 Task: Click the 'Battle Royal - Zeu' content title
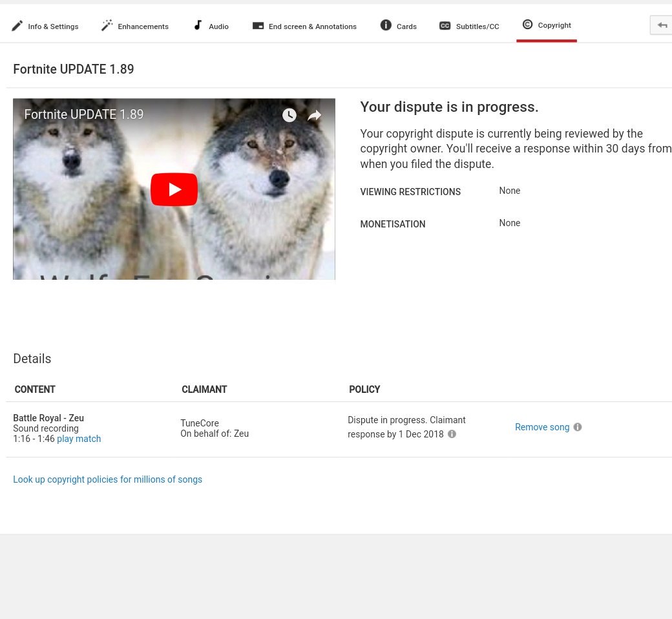coord(48,418)
